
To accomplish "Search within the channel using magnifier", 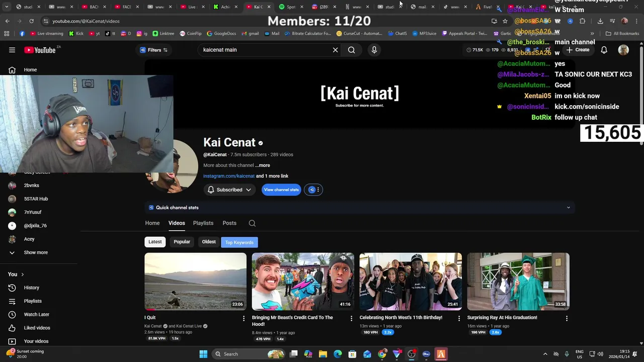I will point(252,223).
